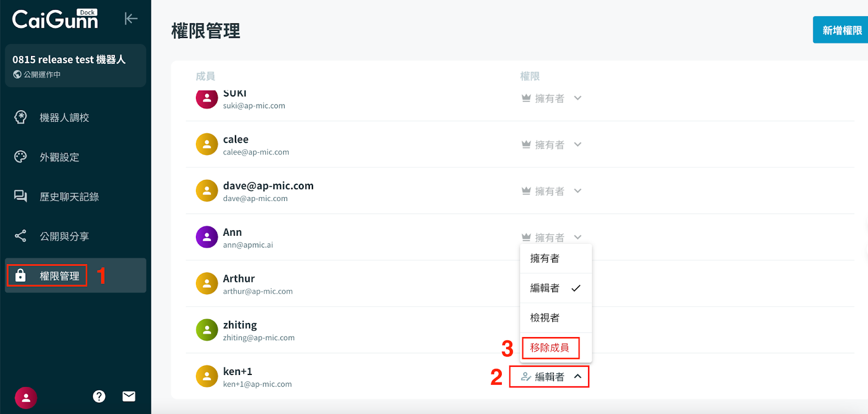
Task: Collapse the sidebar with the arrow icon
Action: coord(131,18)
